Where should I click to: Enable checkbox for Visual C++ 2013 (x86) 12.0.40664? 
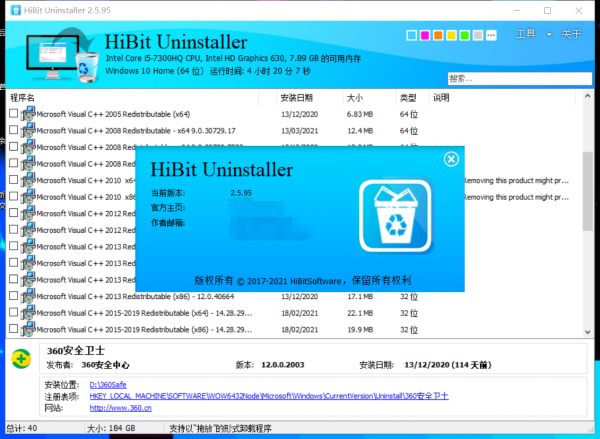[x=13, y=297]
